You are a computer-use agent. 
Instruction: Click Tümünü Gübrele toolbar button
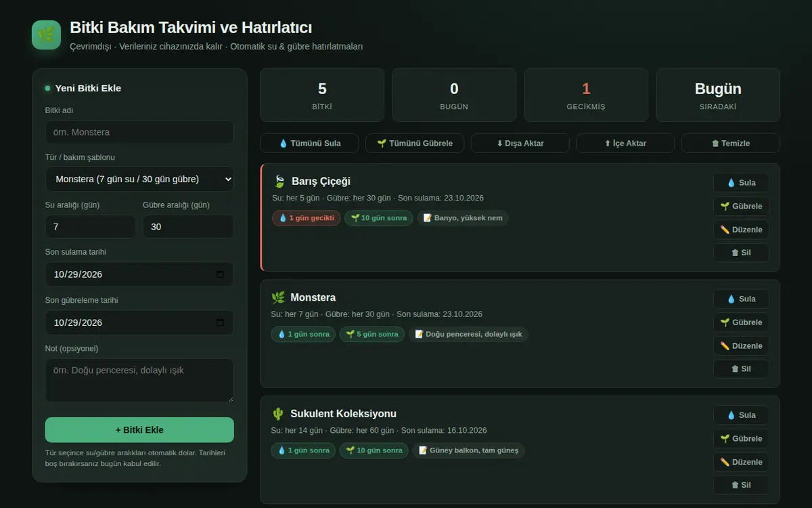click(415, 144)
